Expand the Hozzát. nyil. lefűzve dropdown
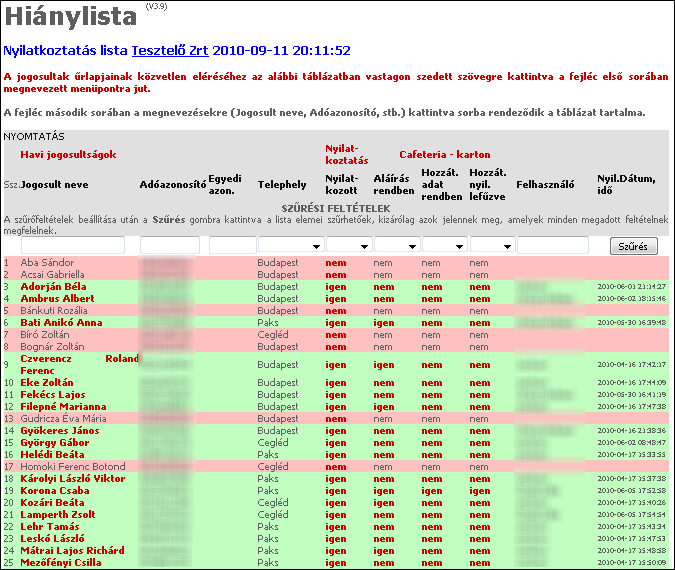The image size is (675, 570). 492,245
